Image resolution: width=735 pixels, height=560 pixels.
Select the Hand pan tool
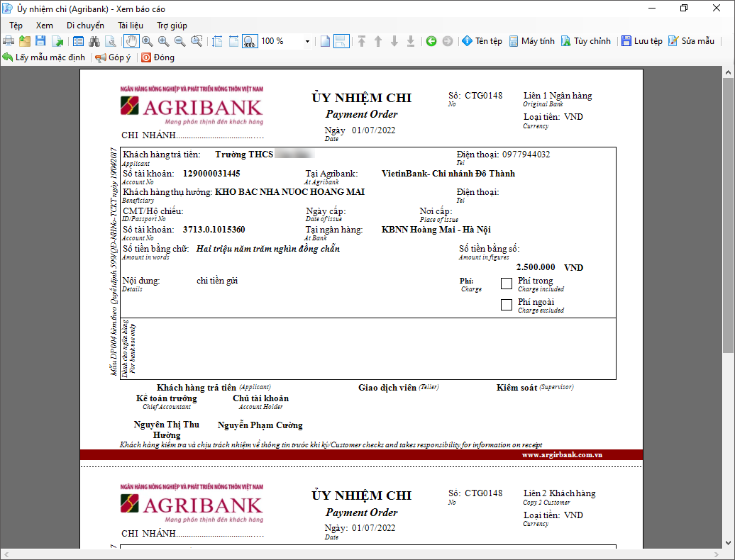point(131,41)
